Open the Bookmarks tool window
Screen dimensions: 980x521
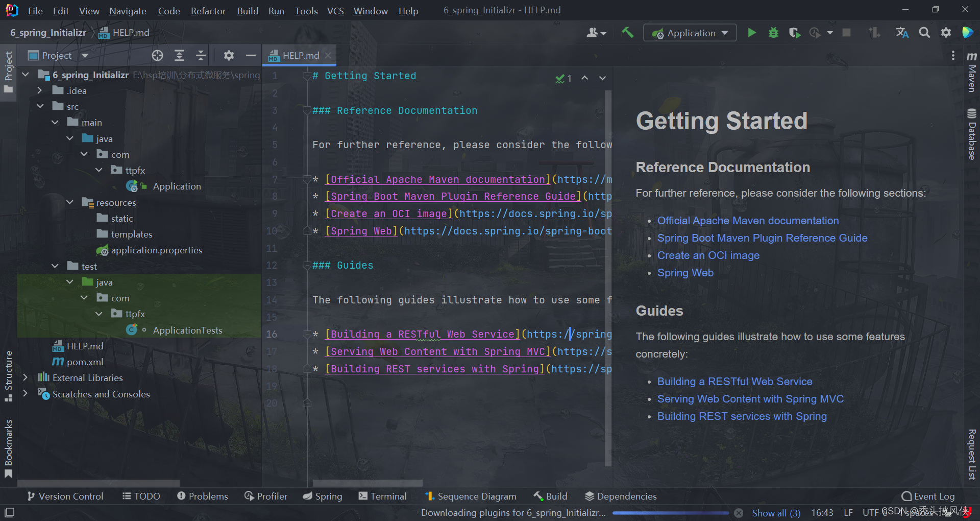pyautogui.click(x=8, y=448)
